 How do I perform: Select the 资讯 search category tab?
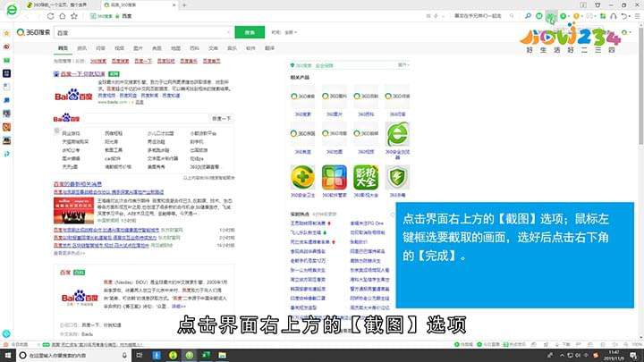pyautogui.click(x=81, y=48)
